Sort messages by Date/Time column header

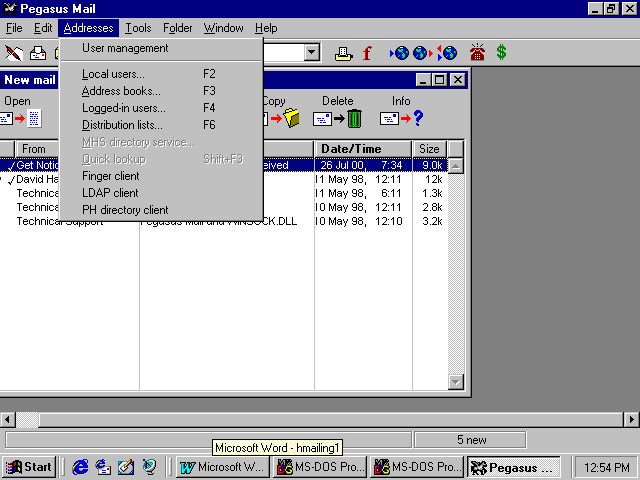[363, 149]
